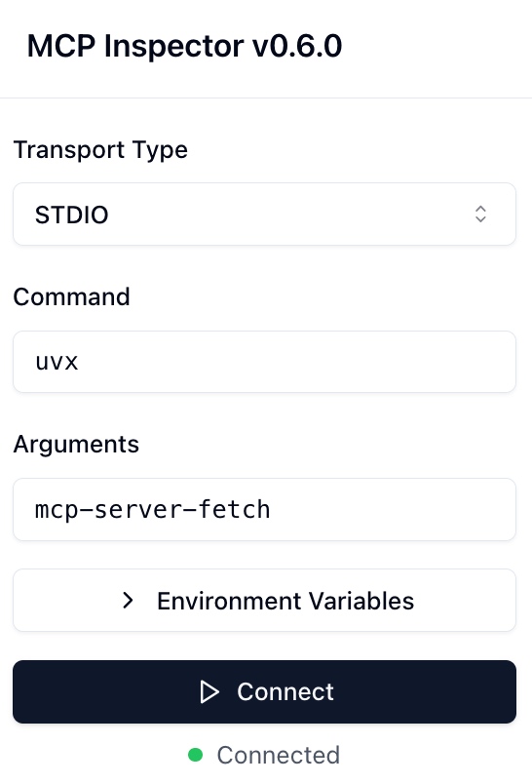
Task: Select the STDIO text in the transport selector
Action: [71, 215]
